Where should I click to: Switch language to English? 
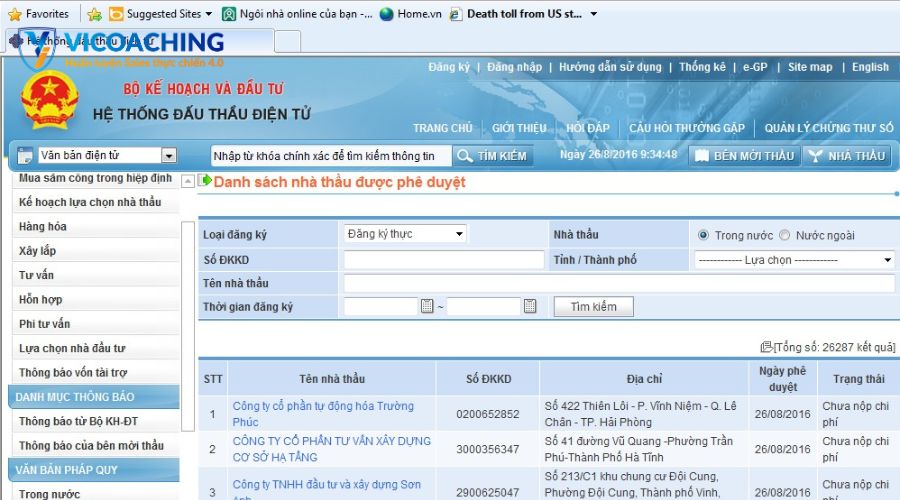[x=870, y=67]
